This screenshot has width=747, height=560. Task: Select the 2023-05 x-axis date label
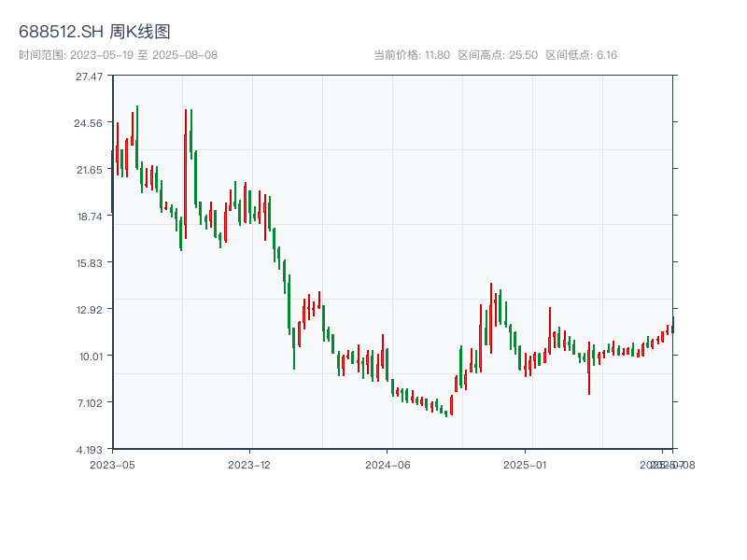coord(112,464)
